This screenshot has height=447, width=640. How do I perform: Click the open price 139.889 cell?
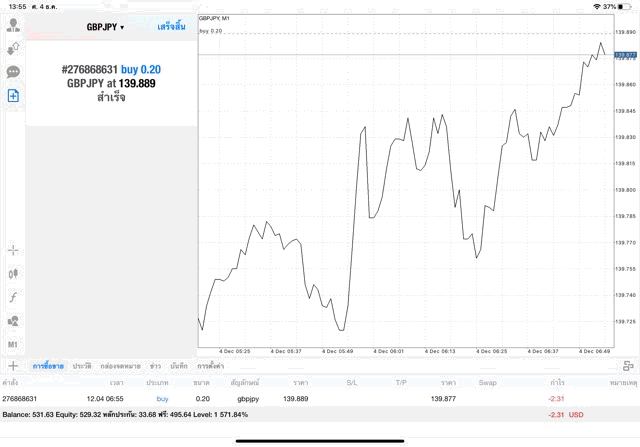(296, 399)
